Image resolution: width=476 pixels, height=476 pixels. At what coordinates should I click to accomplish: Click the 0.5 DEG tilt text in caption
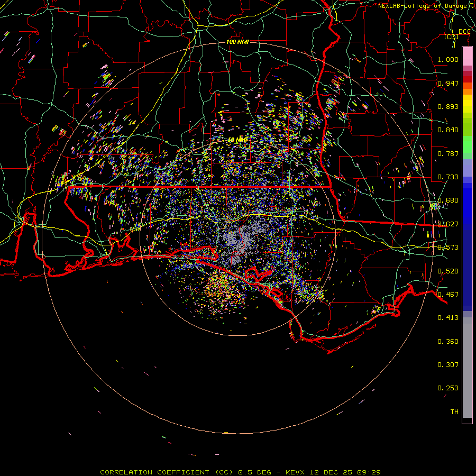(256, 472)
